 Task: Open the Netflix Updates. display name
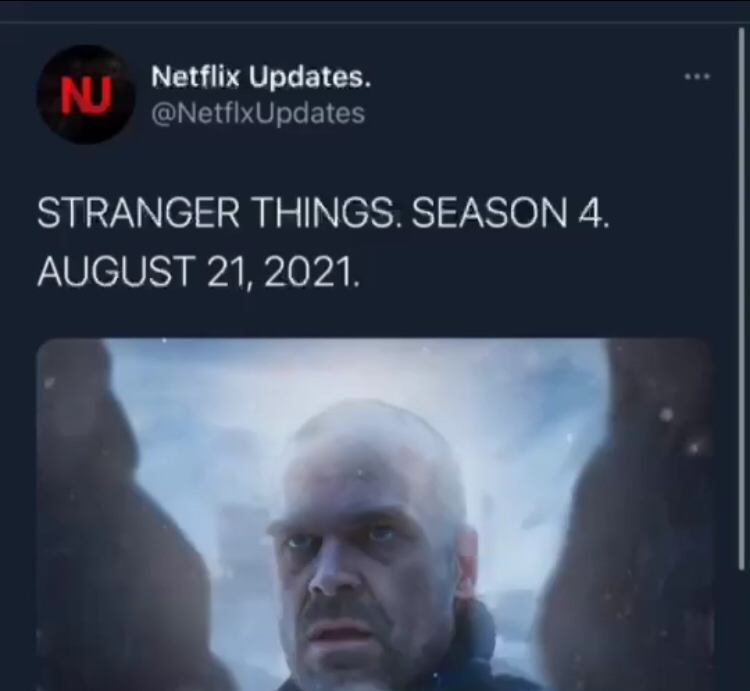click(261, 77)
